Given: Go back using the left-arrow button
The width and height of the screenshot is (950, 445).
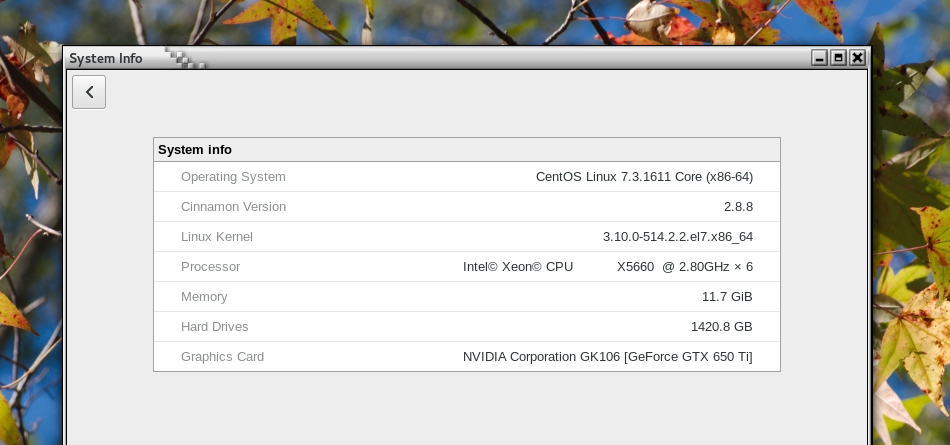Looking at the screenshot, I should [89, 92].
